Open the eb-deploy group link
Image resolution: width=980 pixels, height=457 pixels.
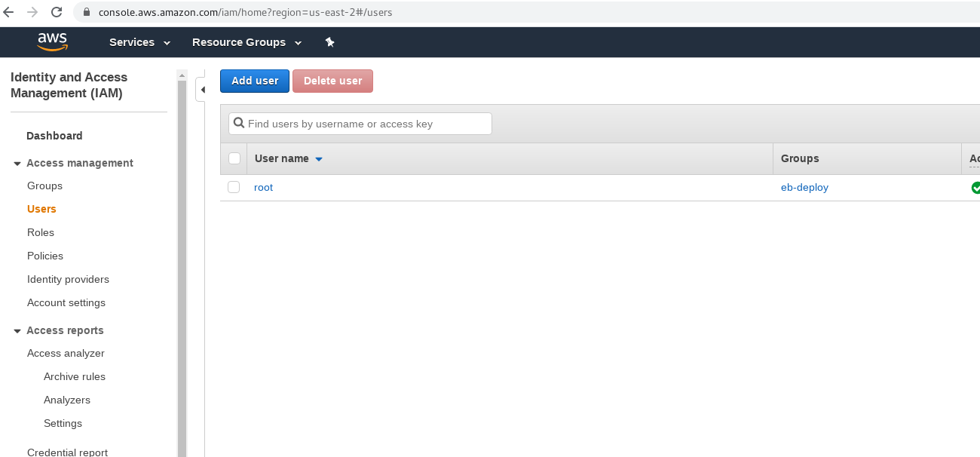click(x=804, y=187)
